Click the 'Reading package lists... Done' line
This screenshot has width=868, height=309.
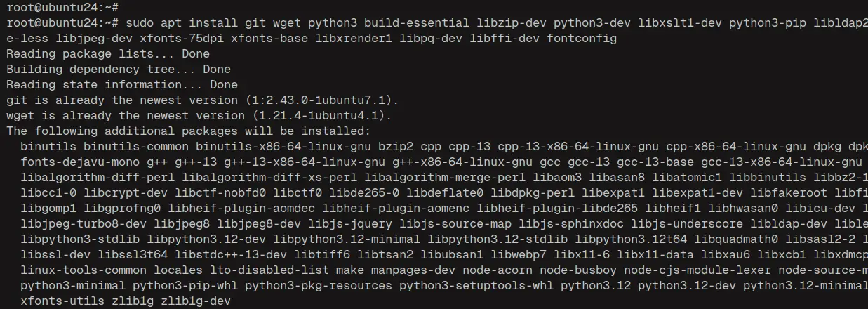tap(108, 53)
